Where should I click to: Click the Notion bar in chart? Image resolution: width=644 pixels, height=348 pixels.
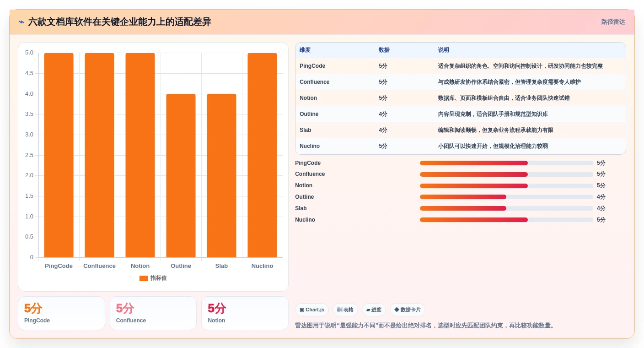(x=140, y=155)
